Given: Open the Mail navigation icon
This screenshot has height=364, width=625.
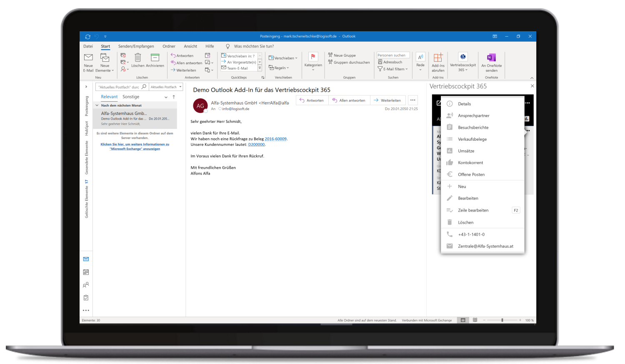Looking at the screenshot, I should pos(86,259).
